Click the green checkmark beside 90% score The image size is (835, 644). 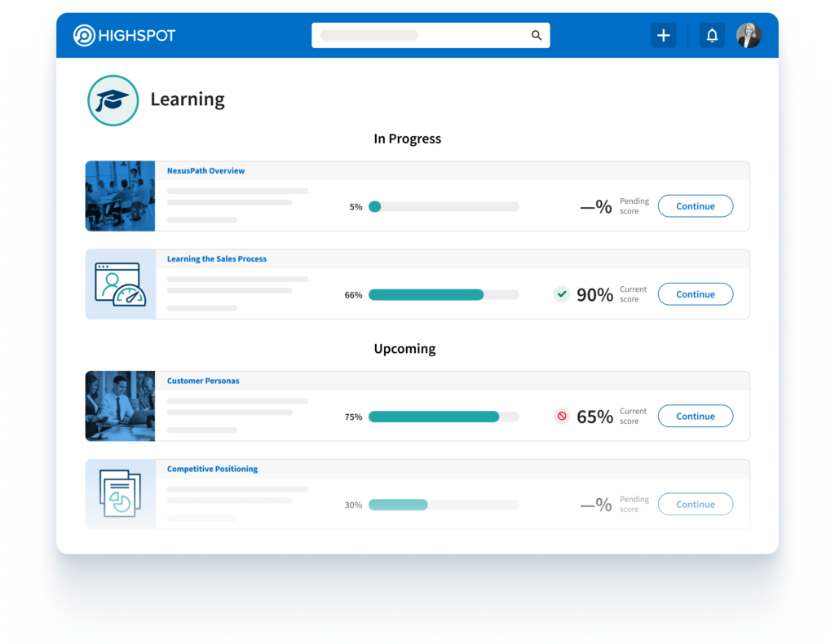click(561, 293)
